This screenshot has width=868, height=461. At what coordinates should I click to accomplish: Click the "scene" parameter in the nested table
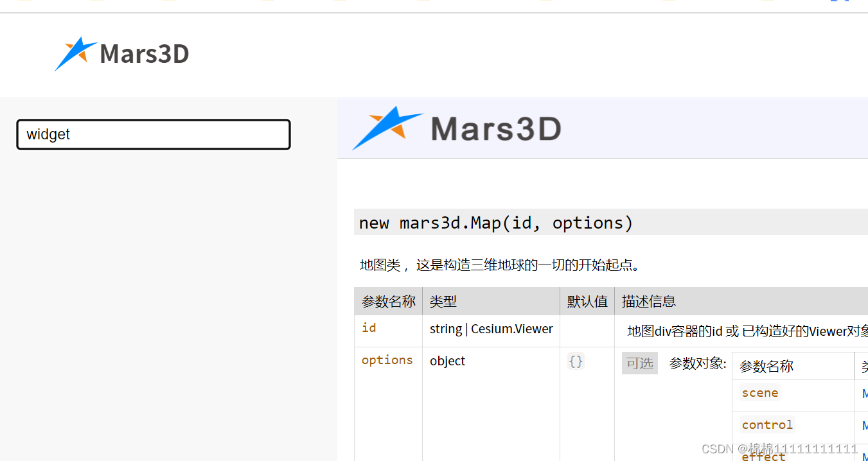point(760,393)
